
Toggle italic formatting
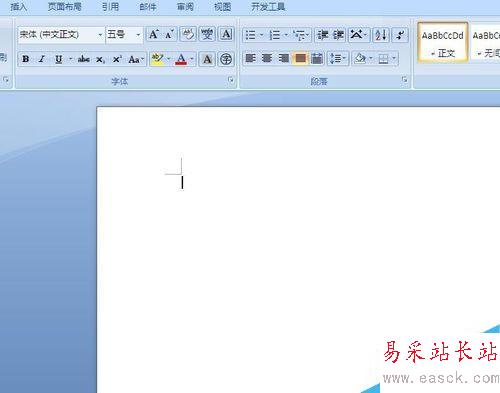[42, 59]
